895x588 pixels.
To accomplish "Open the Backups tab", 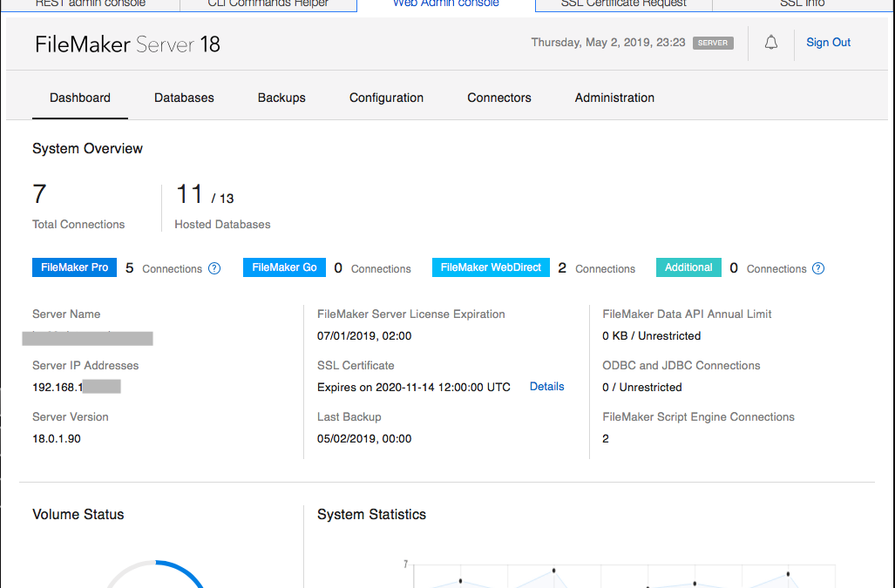I will tap(281, 98).
